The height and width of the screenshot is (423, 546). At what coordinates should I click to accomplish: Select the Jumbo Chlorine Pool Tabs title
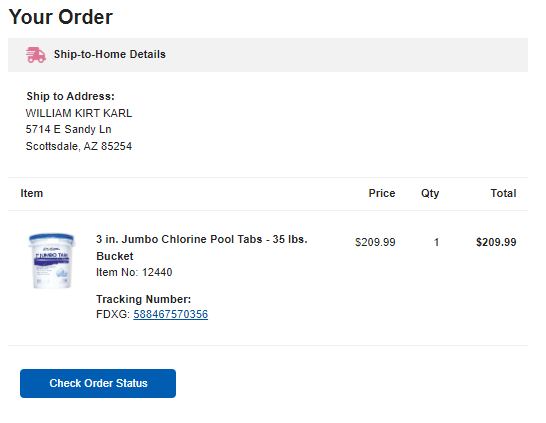202,248
